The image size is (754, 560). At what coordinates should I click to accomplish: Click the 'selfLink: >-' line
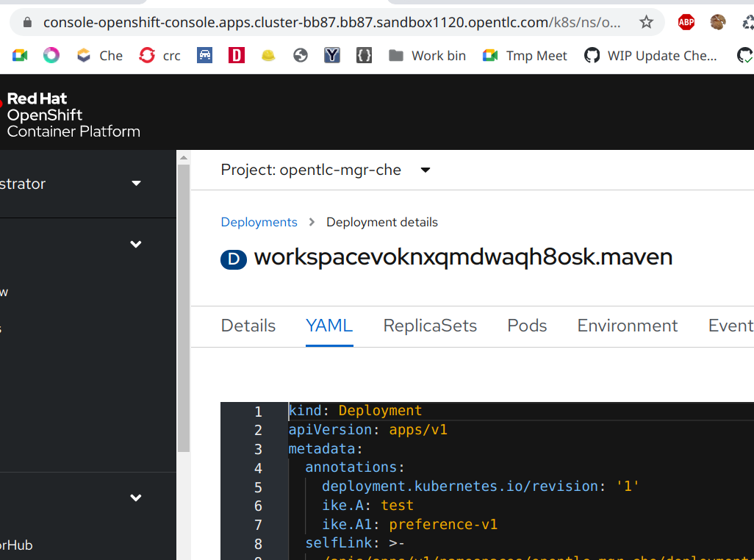pos(355,543)
